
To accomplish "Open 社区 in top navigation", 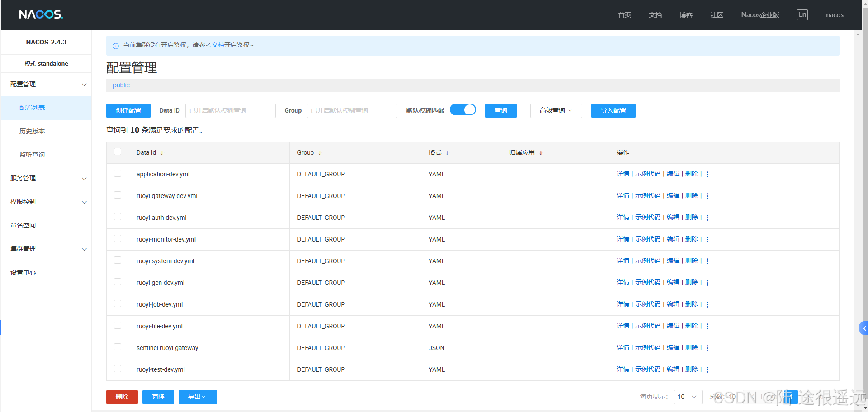I will click(x=717, y=15).
